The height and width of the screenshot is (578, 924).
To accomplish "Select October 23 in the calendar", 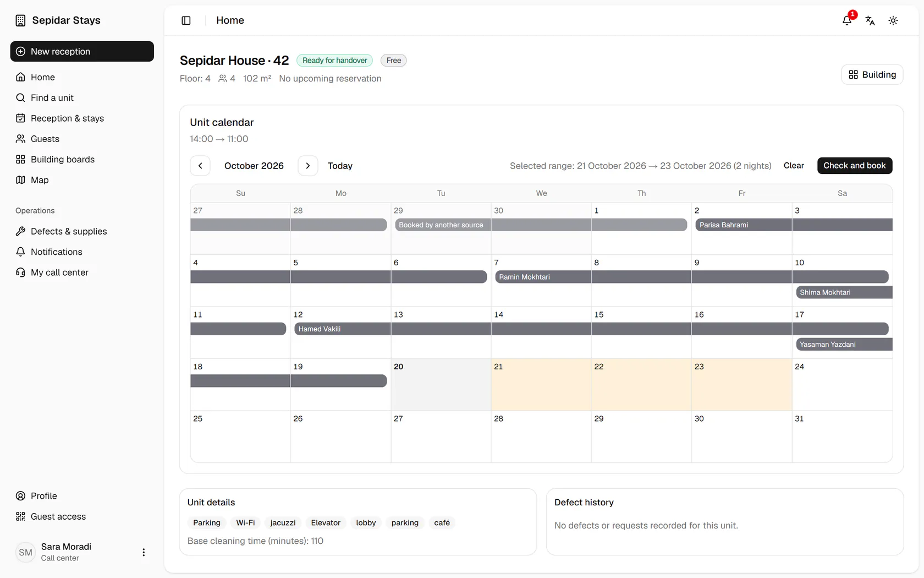I will (741, 385).
